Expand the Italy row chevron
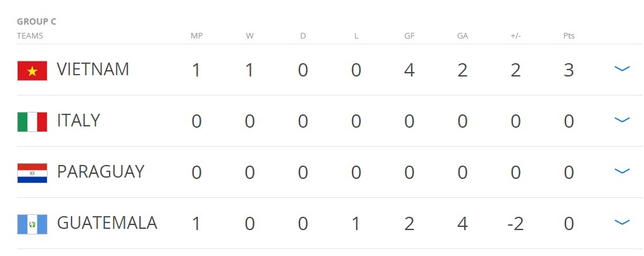Screen dimensions: 644x256 pos(622,120)
